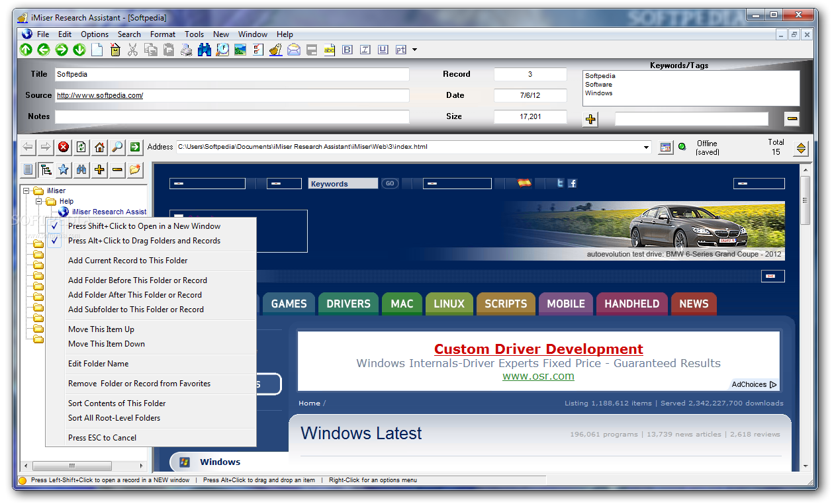Screen dimensions: 832x504
Task: Click the envelope email icon
Action: 294,50
